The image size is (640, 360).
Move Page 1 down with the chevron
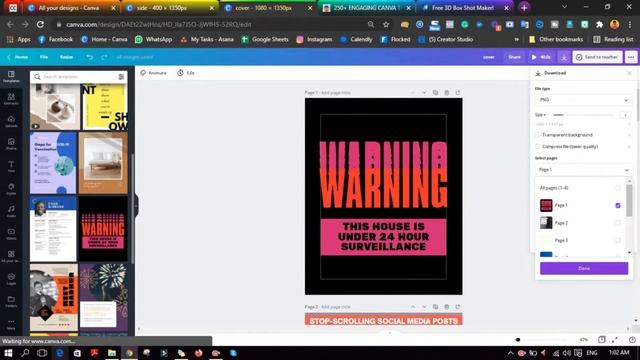[x=424, y=93]
